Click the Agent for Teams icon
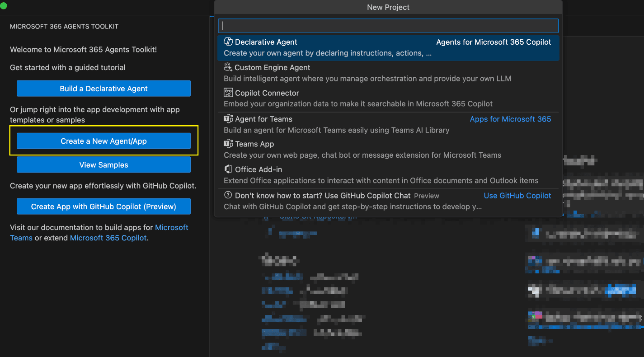 (228, 119)
